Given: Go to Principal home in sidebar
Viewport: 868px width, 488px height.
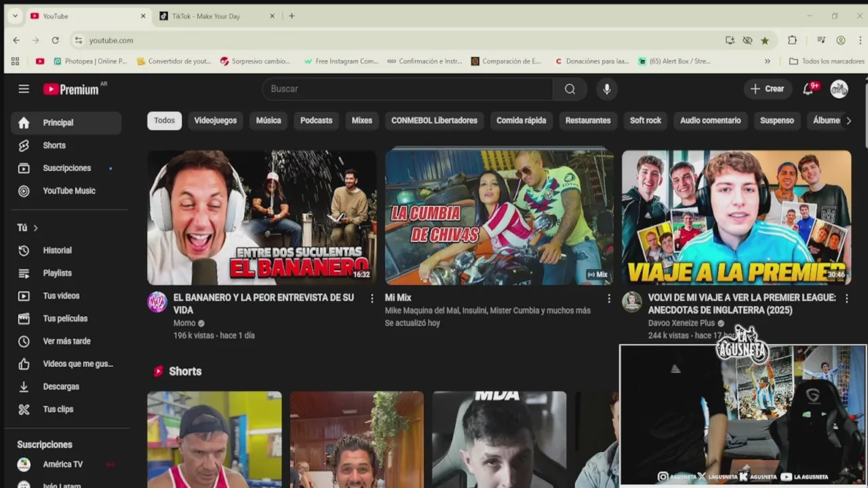Looking at the screenshot, I should pyautogui.click(x=66, y=123).
